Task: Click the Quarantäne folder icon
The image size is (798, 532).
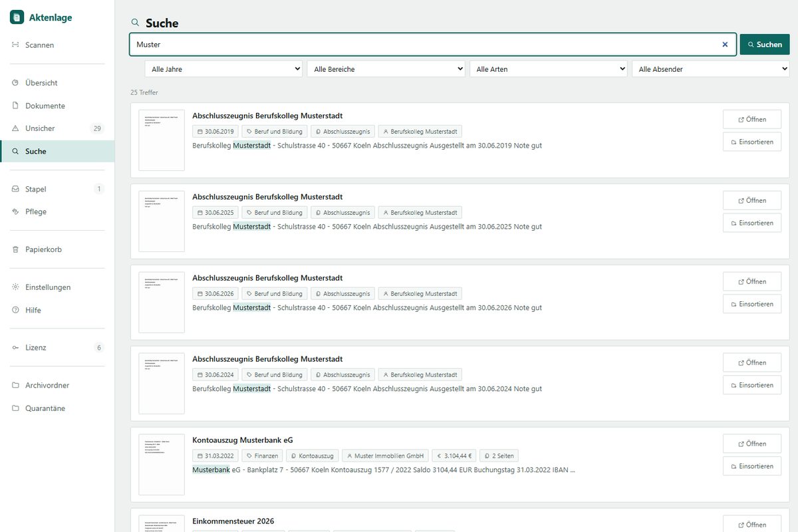Action: coord(15,408)
